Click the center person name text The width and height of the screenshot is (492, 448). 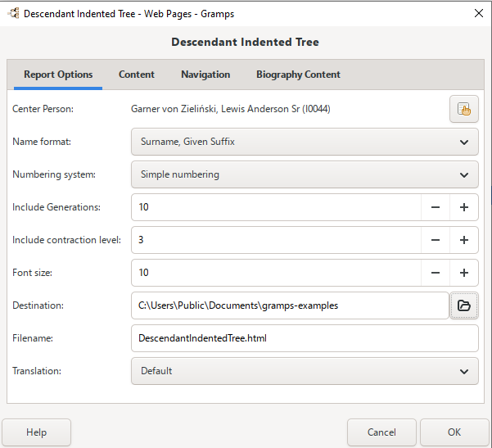[231, 109]
